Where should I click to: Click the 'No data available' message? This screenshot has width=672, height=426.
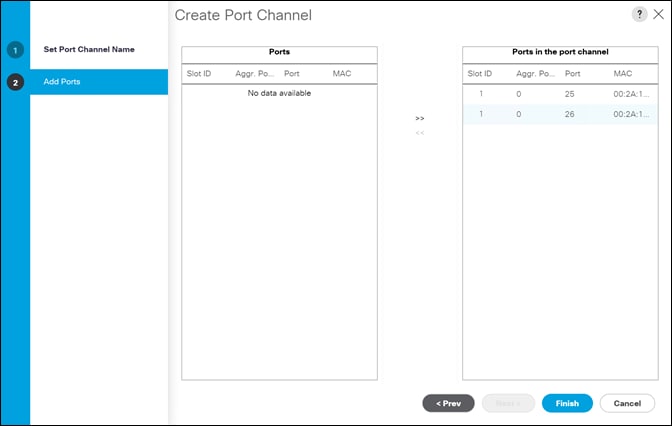coord(279,93)
